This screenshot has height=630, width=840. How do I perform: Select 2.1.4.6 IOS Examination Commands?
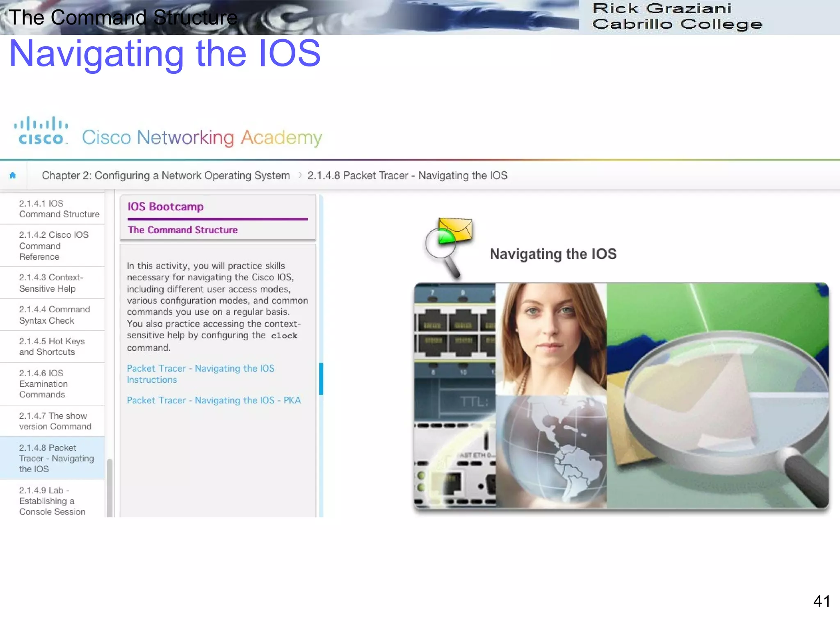[x=52, y=384]
